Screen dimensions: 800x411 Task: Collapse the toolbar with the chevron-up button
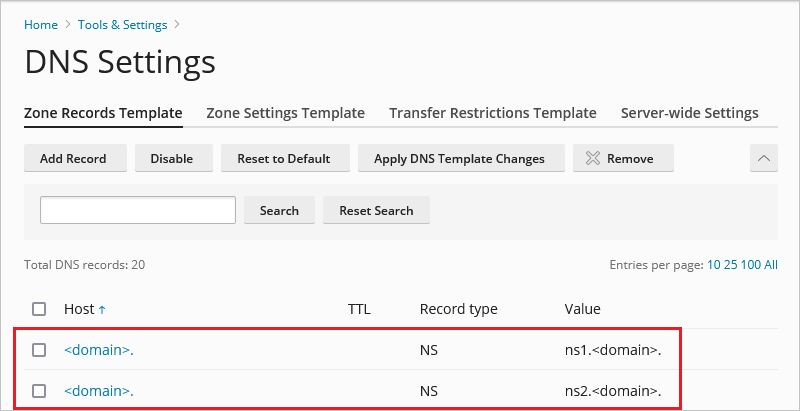point(763,158)
